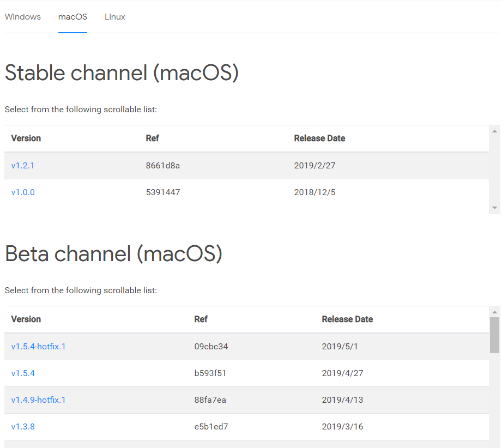Click beta list scrollbar up arrow
The height and width of the screenshot is (448, 502).
pyautogui.click(x=494, y=312)
